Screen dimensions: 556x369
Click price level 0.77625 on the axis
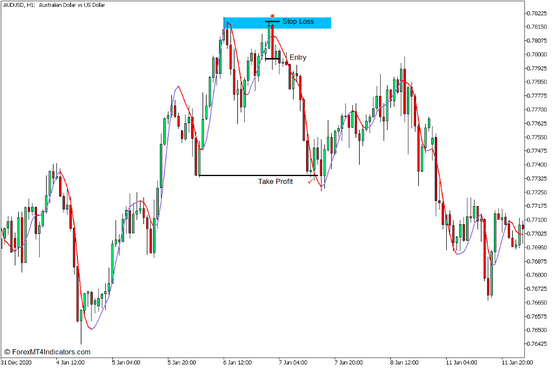pyautogui.click(x=536, y=124)
